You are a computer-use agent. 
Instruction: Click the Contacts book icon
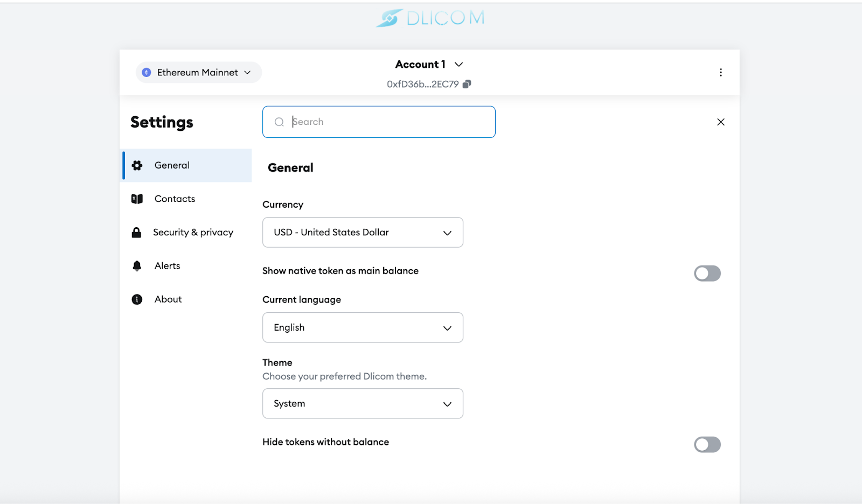point(137,199)
